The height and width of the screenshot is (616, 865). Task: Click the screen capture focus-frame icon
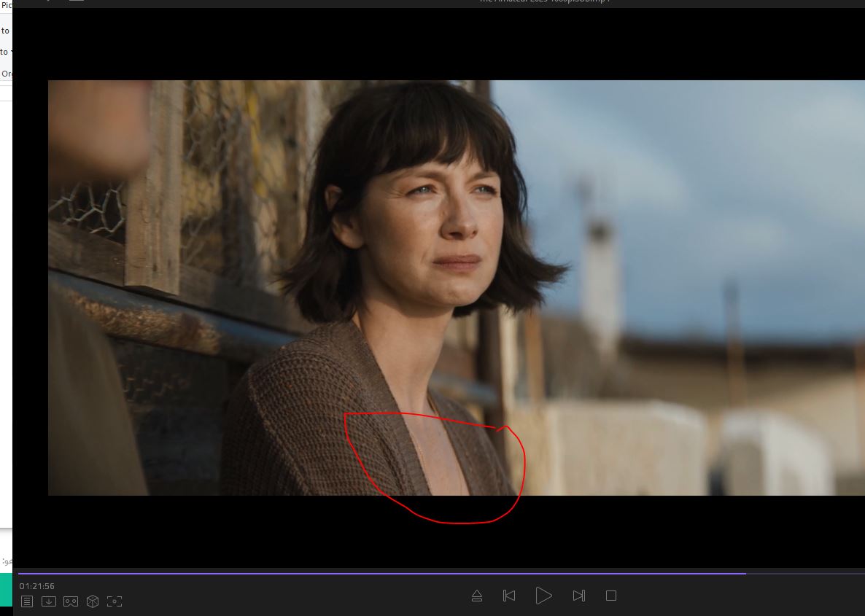click(x=115, y=601)
